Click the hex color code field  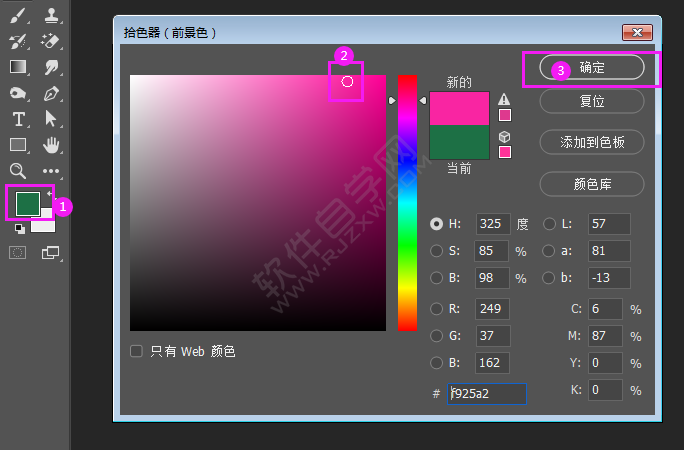click(x=487, y=394)
